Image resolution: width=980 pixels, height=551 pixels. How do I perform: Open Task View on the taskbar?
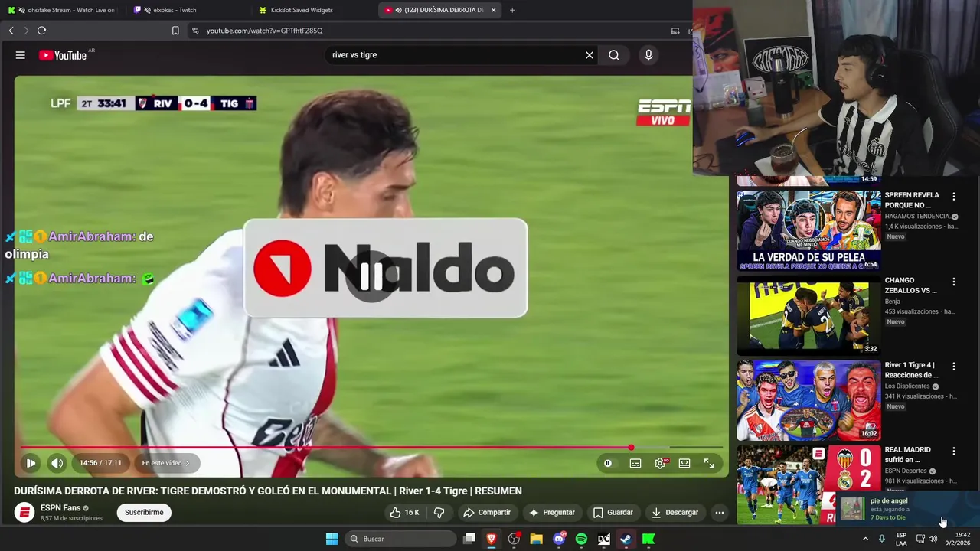coord(469,539)
